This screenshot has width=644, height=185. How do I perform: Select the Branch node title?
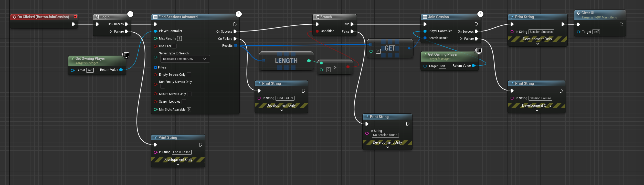click(326, 17)
